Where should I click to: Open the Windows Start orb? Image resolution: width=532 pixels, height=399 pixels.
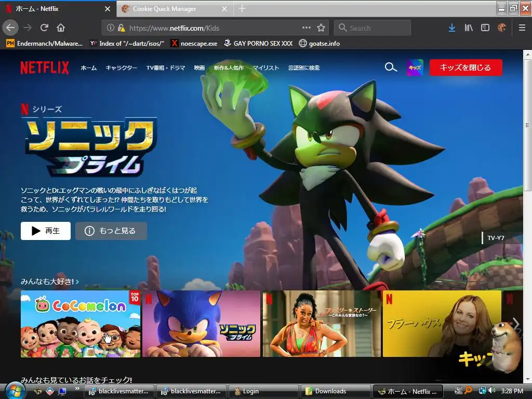click(x=15, y=391)
